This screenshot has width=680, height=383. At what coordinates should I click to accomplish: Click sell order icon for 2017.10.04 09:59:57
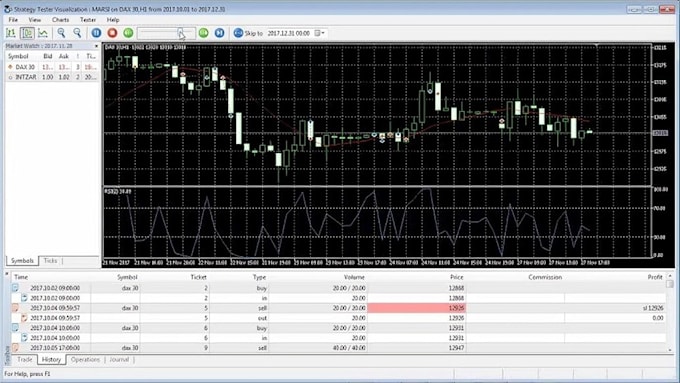pyautogui.click(x=16, y=308)
